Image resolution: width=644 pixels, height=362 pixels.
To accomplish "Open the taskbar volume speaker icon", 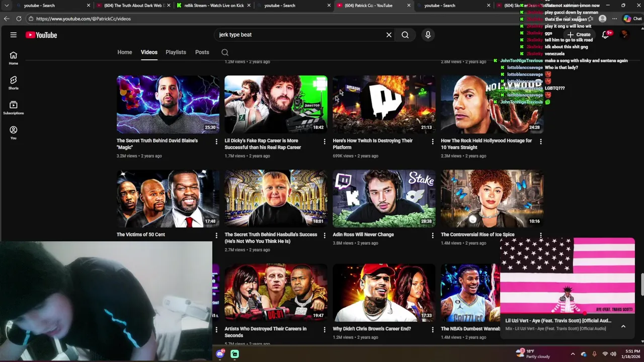I will pos(613,354).
